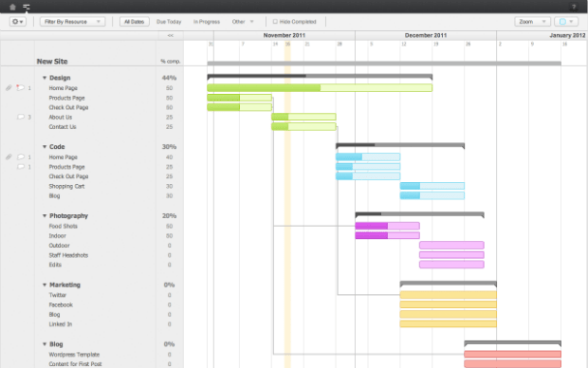Select the Check Out Page task under Design
Viewport: 588px width, 368px height.
(68, 107)
